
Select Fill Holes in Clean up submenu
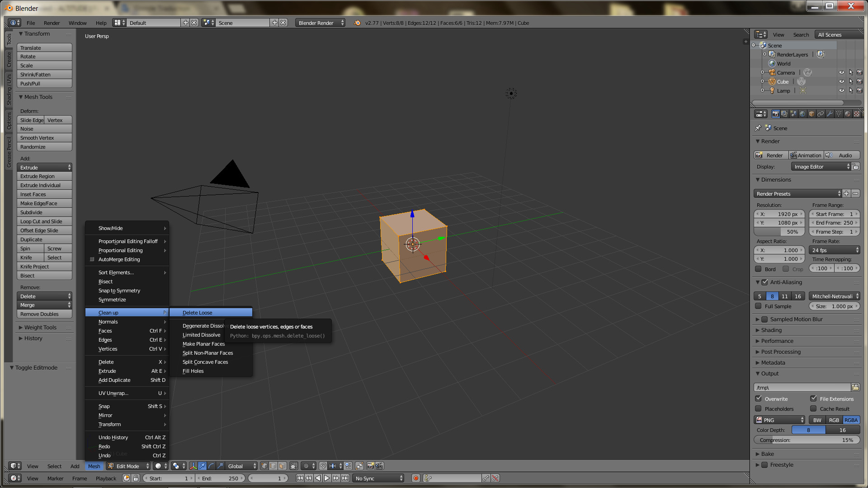(x=193, y=371)
